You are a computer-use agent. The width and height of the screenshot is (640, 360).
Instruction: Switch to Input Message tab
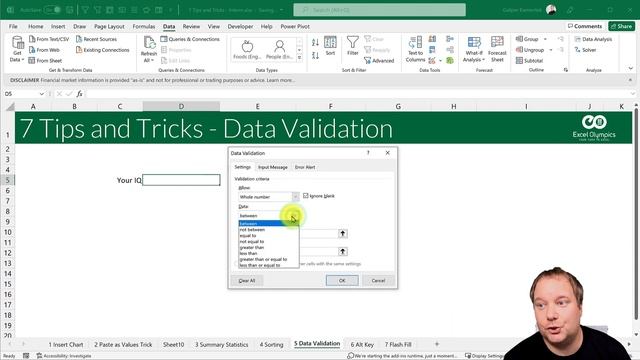273,167
